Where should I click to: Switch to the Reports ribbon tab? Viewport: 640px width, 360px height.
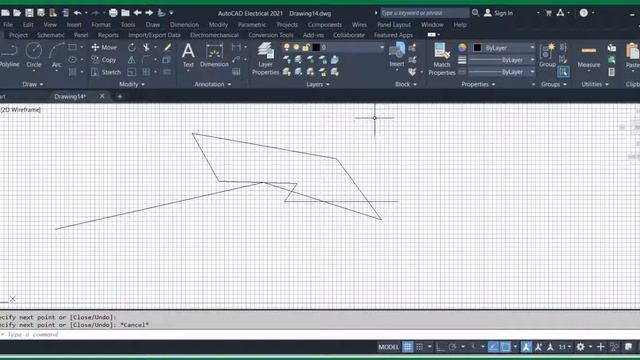coord(108,35)
